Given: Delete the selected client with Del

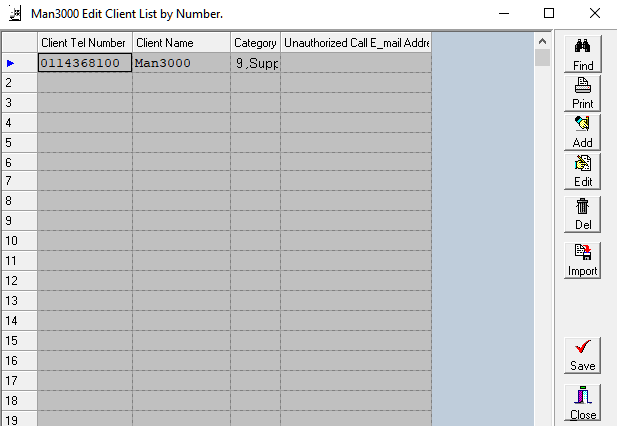Looking at the screenshot, I should coord(583,214).
